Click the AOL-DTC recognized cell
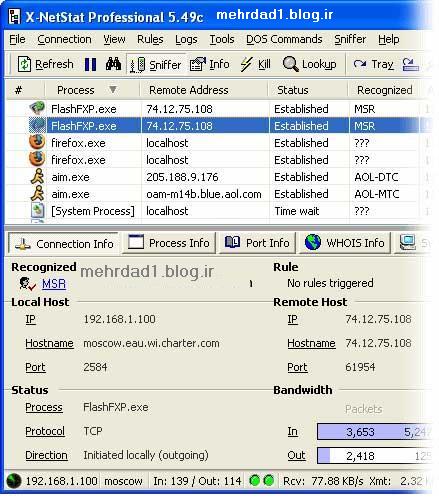 click(x=376, y=177)
